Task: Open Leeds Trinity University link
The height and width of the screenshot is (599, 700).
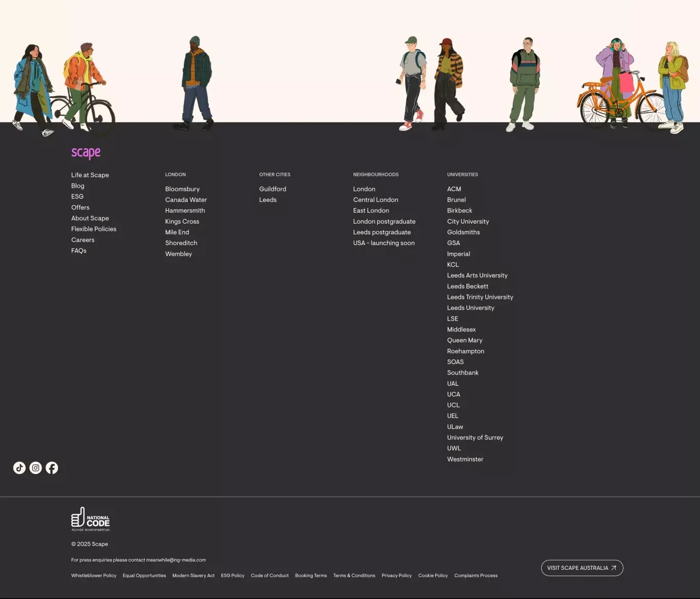Action: coord(480,296)
